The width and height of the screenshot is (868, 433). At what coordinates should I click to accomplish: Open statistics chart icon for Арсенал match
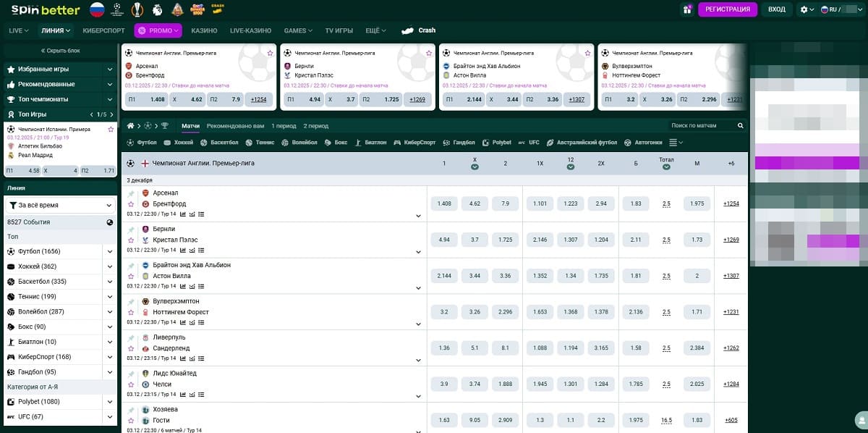(182, 214)
